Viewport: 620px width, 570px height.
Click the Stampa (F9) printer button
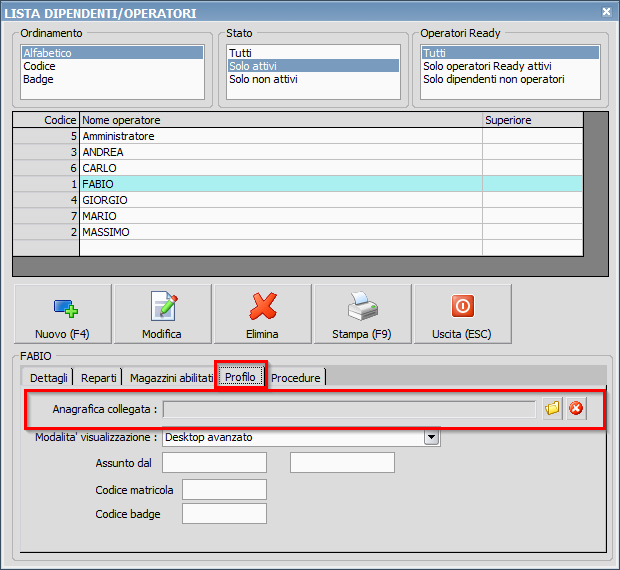pyautogui.click(x=363, y=314)
